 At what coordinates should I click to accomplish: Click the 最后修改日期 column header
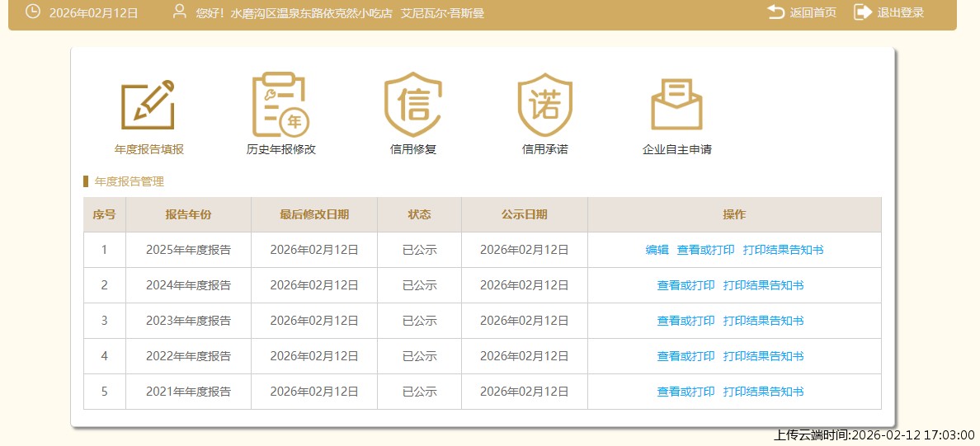click(314, 215)
